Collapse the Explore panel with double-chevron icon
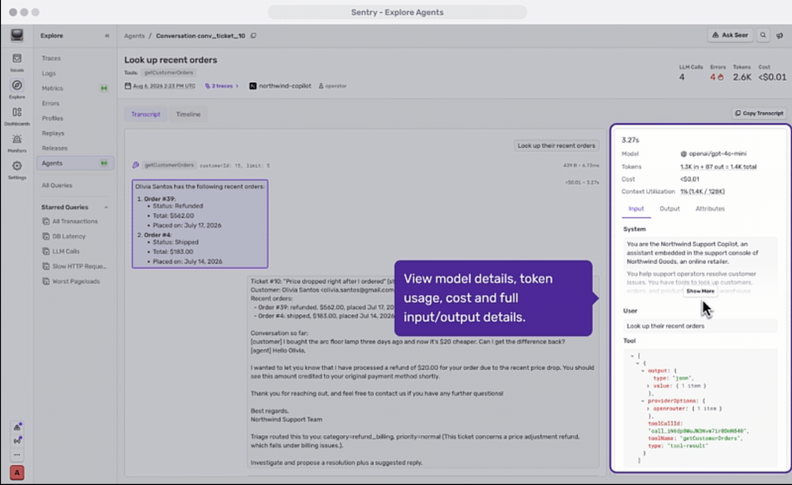 (107, 36)
